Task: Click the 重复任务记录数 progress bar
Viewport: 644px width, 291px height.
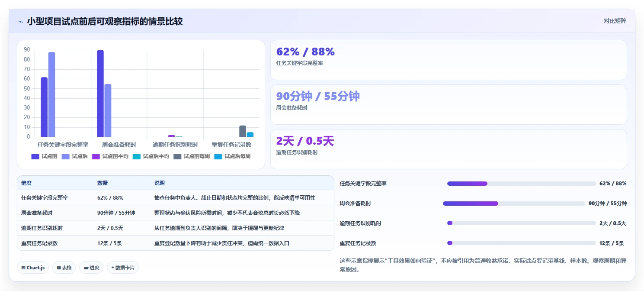Action: coord(521,243)
